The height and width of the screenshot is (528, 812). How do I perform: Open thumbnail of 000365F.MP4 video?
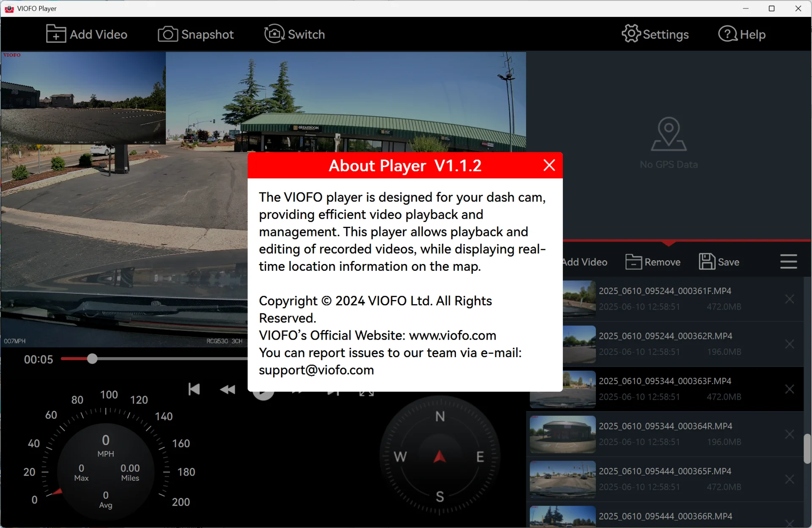(x=562, y=479)
